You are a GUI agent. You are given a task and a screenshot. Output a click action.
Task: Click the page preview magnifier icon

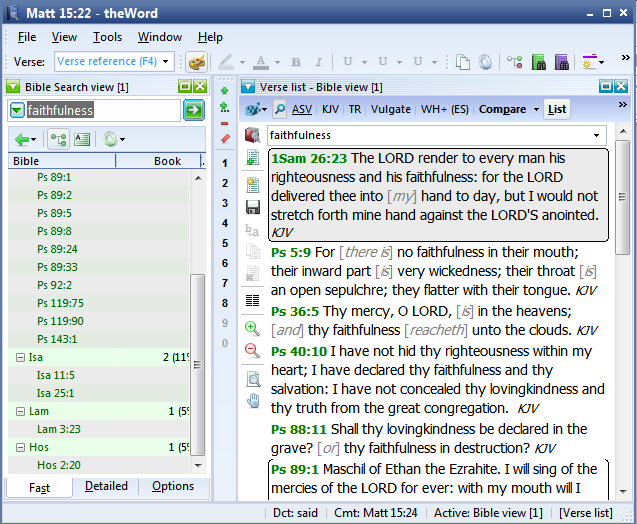[x=254, y=379]
